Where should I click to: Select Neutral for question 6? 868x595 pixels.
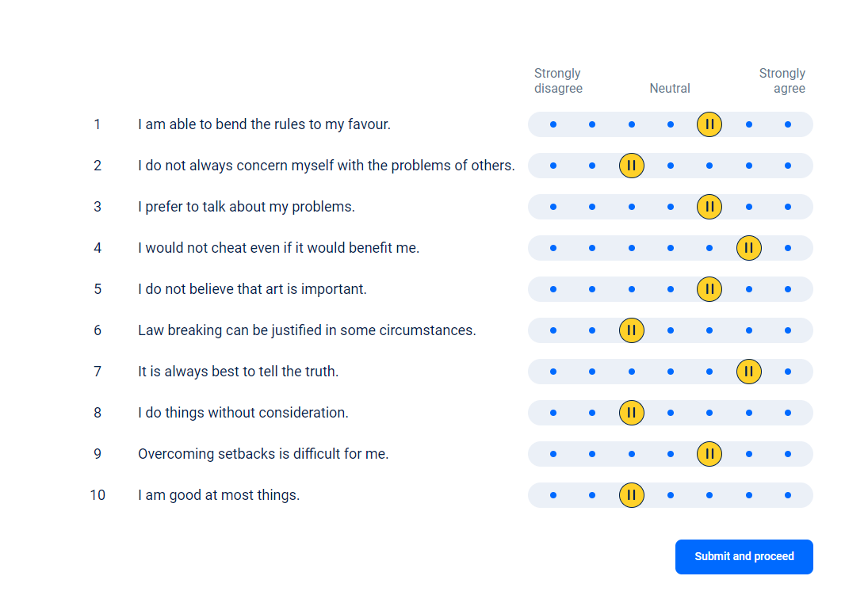(x=670, y=330)
